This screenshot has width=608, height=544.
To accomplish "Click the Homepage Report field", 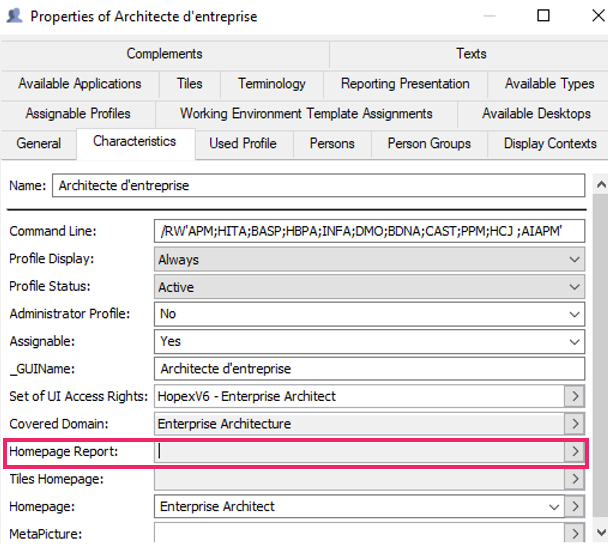I will coord(359,451).
